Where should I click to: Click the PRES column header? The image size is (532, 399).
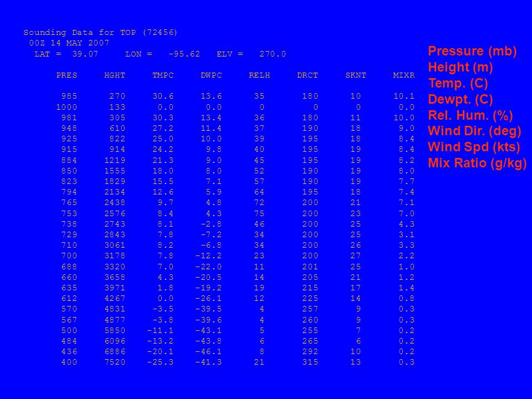[x=66, y=75]
